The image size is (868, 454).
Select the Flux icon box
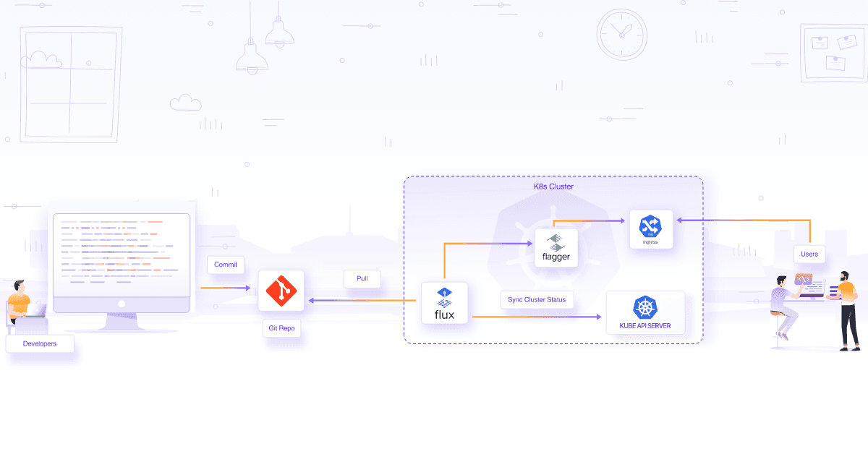point(445,303)
